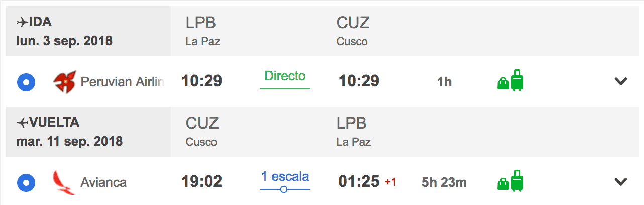Click the Peruvian Airlines carrier name

coord(123,82)
